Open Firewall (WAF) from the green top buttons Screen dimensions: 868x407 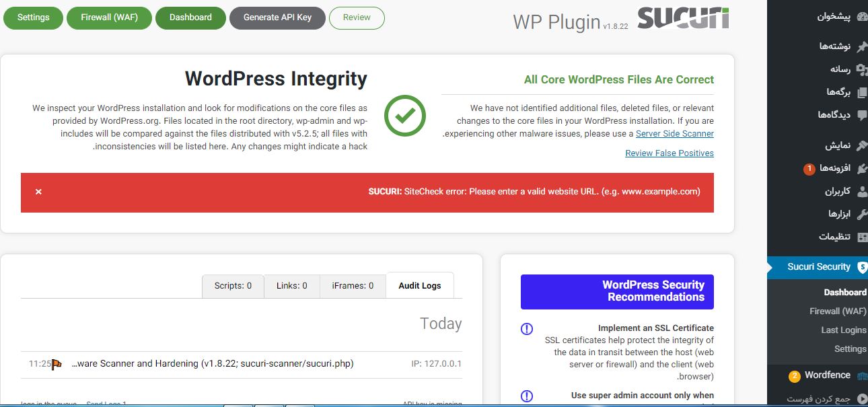tap(109, 17)
